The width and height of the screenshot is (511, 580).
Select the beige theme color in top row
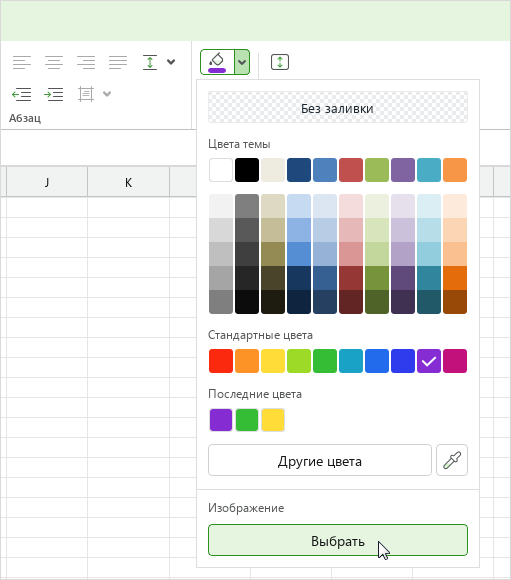[273, 170]
